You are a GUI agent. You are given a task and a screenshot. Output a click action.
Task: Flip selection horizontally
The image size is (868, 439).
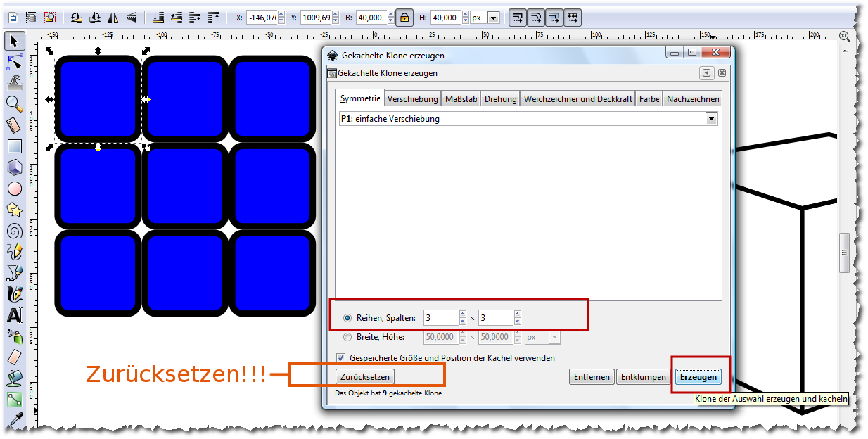coord(113,17)
